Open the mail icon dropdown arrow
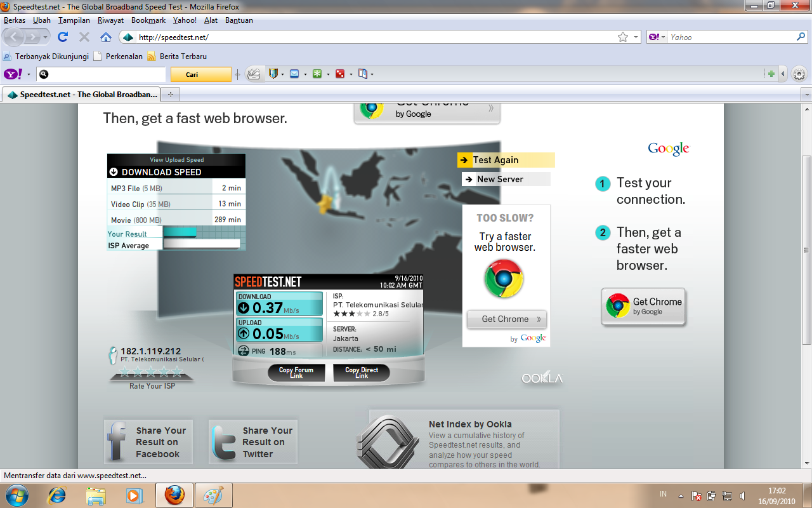 click(305, 74)
